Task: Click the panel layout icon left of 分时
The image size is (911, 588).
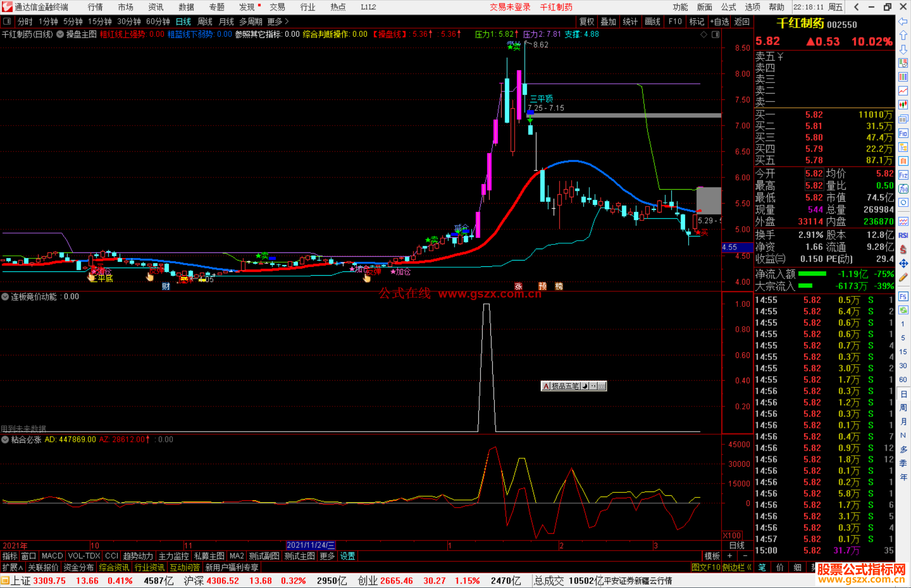Action: tap(7, 21)
